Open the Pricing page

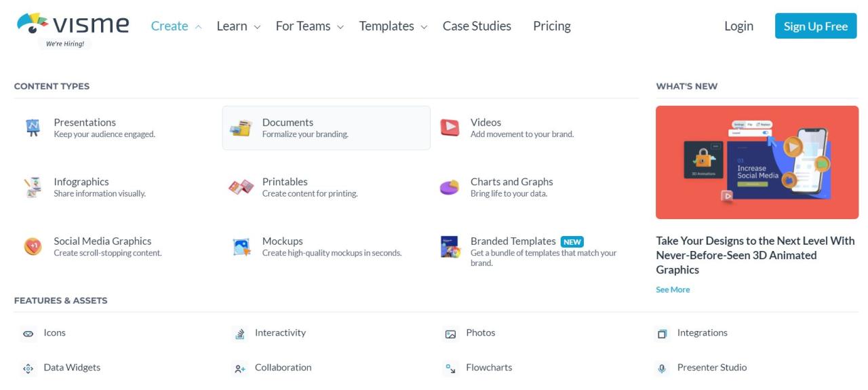coord(551,26)
